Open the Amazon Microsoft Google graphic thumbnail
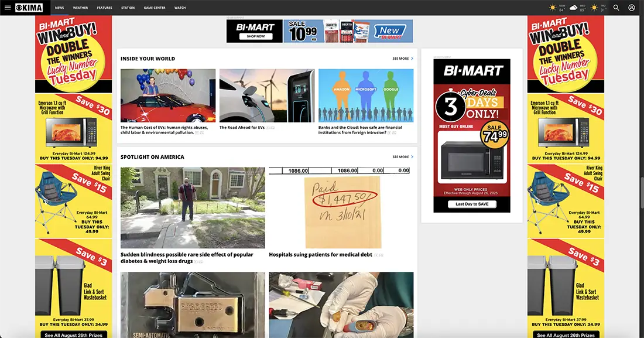644x338 pixels. pyautogui.click(x=366, y=95)
